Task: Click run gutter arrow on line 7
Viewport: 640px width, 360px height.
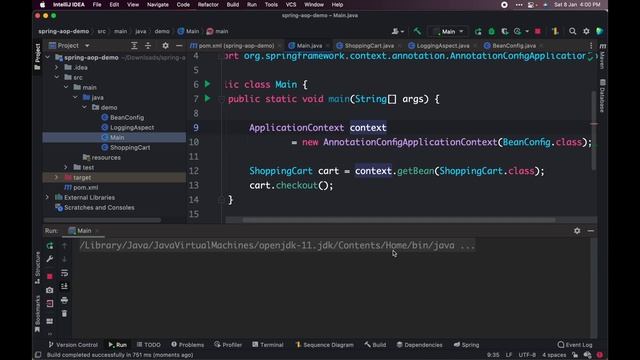Action: coord(207,98)
